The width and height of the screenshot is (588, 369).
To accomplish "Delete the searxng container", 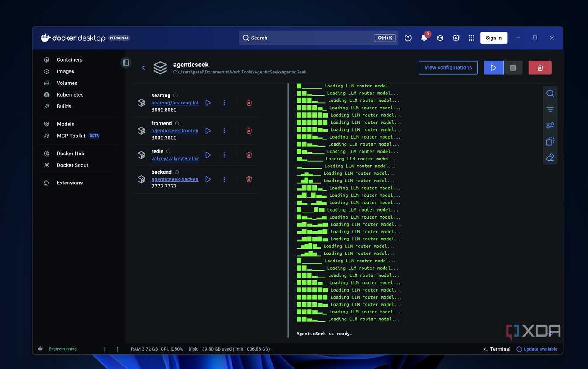I will (249, 103).
